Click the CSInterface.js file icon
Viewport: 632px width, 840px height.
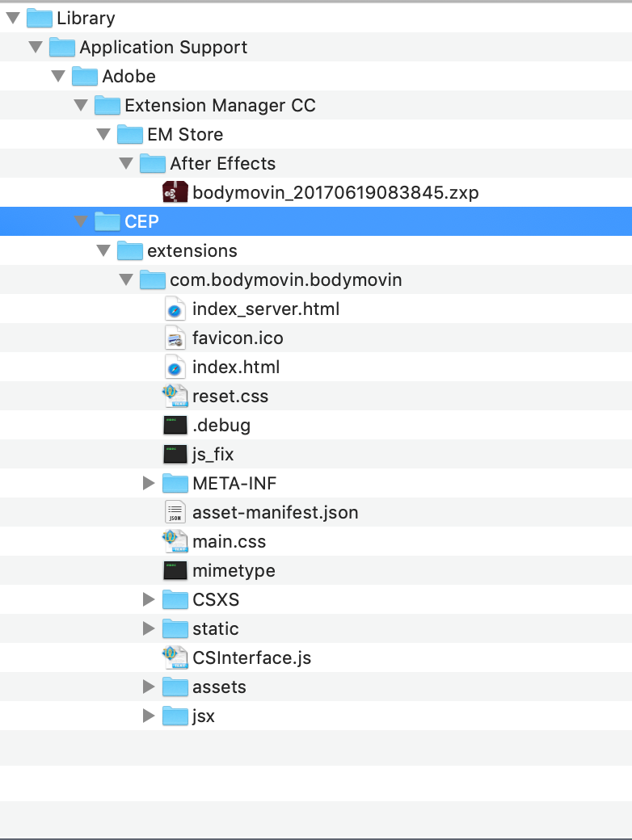(175, 657)
